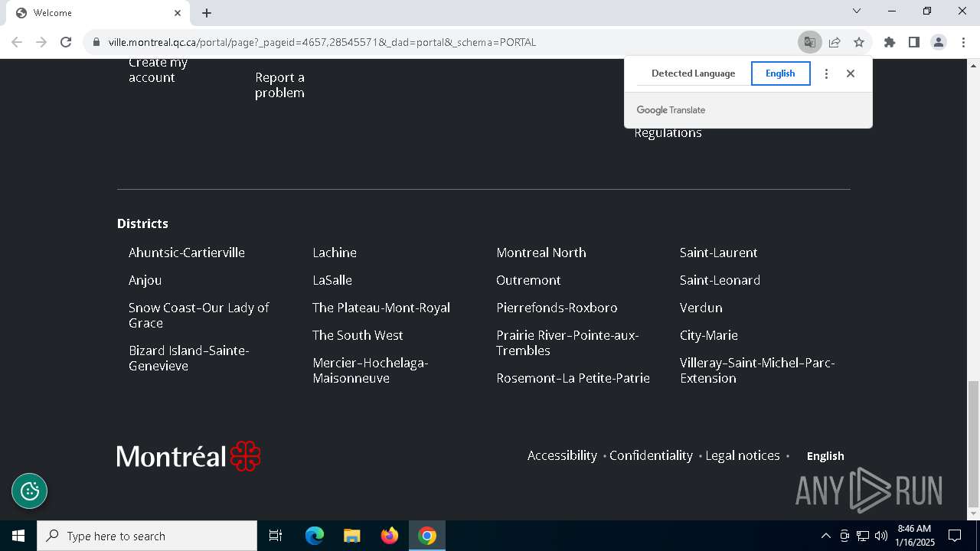Click the Google Translate icon in address bar
980x551 pixels.
[x=809, y=42]
